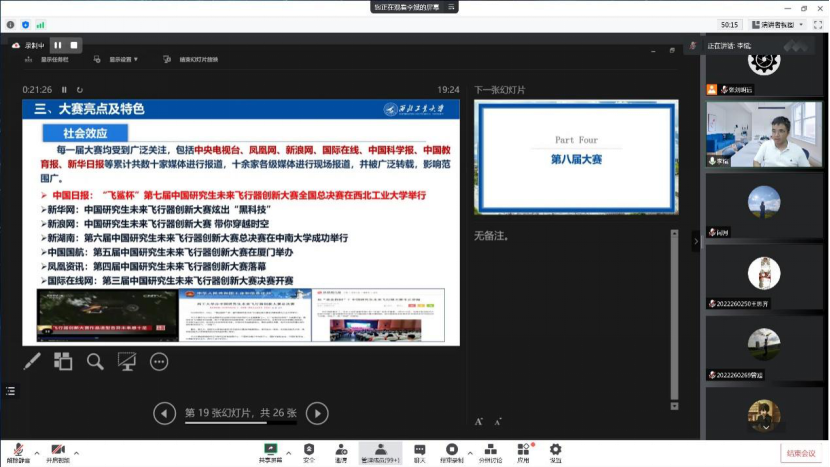
Task: Select the pen and laser pointer tool
Action: [32, 362]
